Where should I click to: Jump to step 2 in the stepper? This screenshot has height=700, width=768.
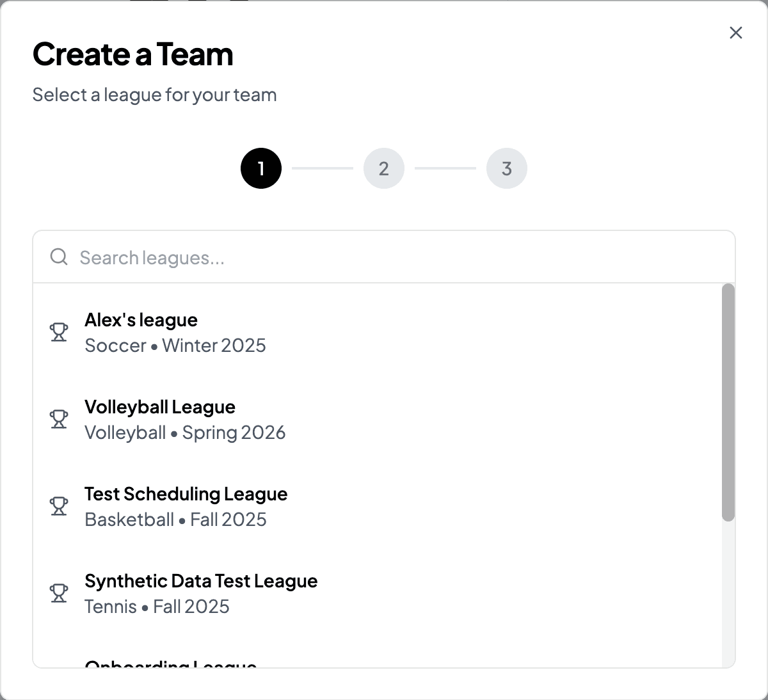click(384, 168)
